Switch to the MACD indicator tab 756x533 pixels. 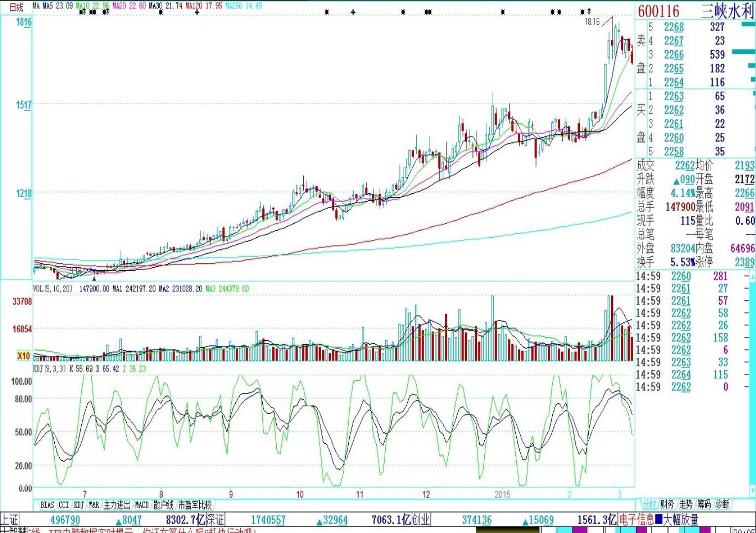(142, 505)
